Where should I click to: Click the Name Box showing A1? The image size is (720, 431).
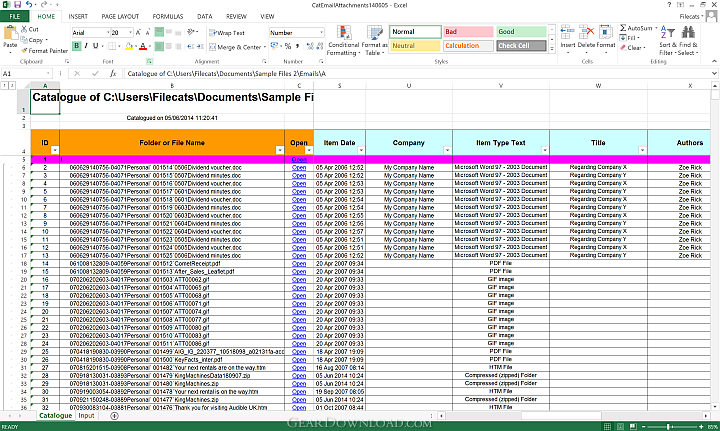[26, 73]
